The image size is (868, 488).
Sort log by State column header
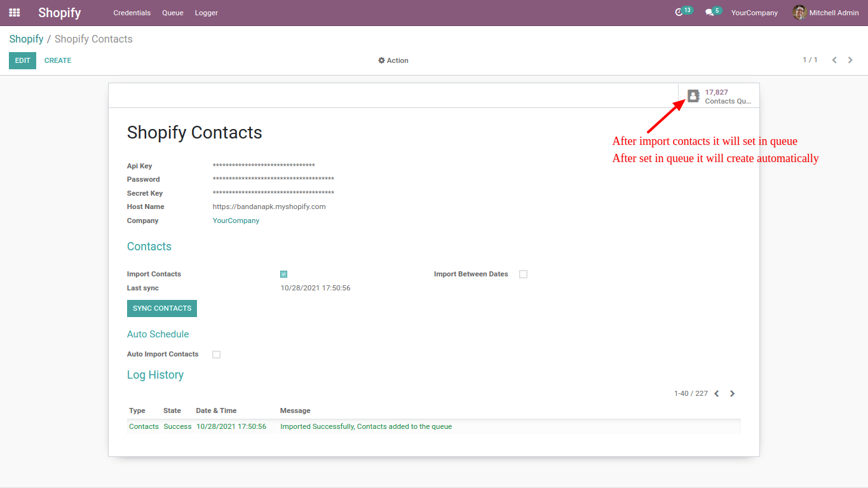pos(172,410)
